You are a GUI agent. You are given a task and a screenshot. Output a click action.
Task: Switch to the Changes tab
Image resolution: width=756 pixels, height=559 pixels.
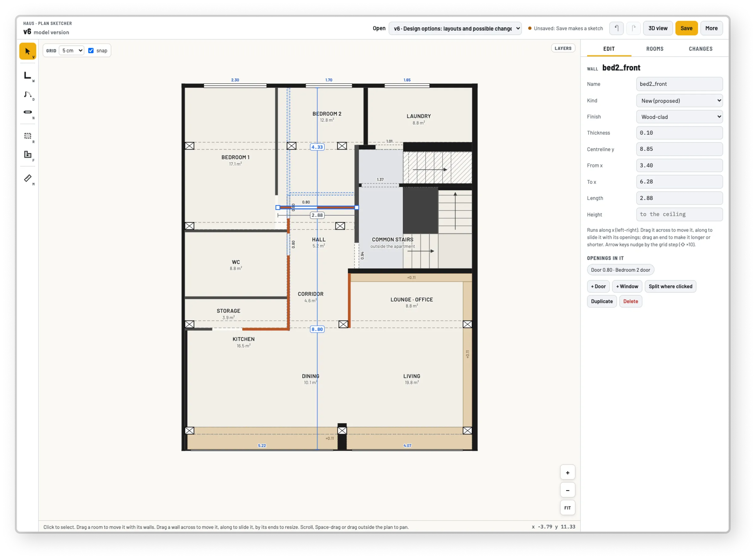[701, 49]
